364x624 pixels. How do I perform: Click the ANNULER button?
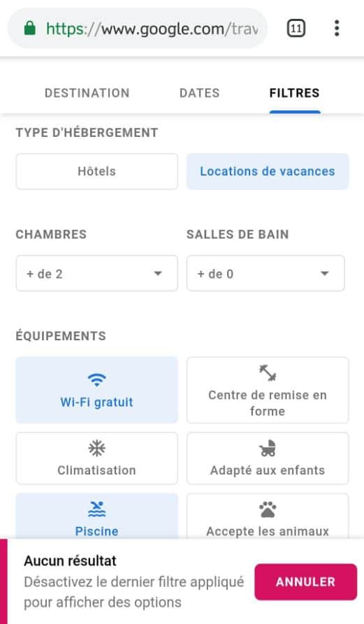305,582
